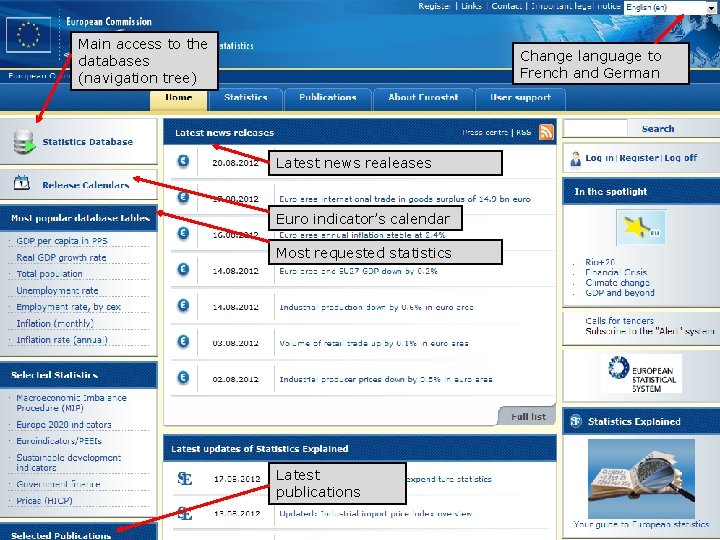720x540 pixels.
Task: Click Register link in login box
Action: point(639,158)
